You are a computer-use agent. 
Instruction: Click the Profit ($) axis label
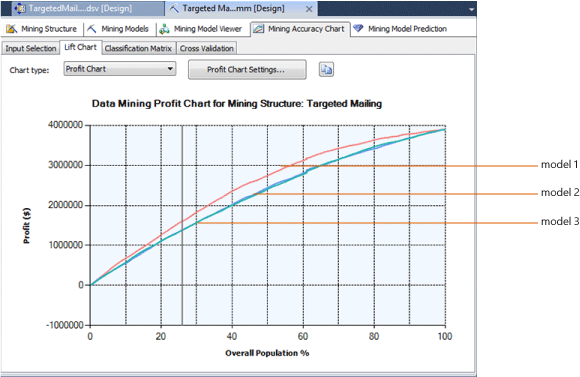pos(27,225)
